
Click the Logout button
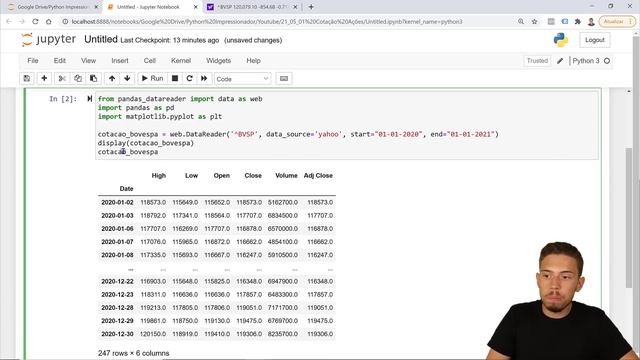594,40
